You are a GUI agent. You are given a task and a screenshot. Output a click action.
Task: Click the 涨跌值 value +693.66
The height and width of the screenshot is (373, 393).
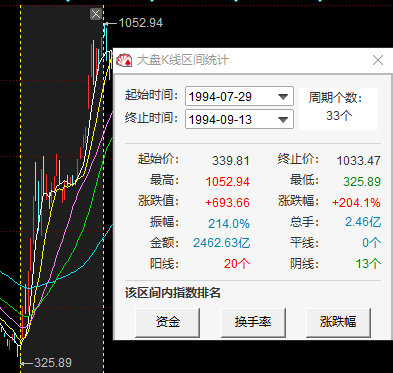tap(227, 203)
